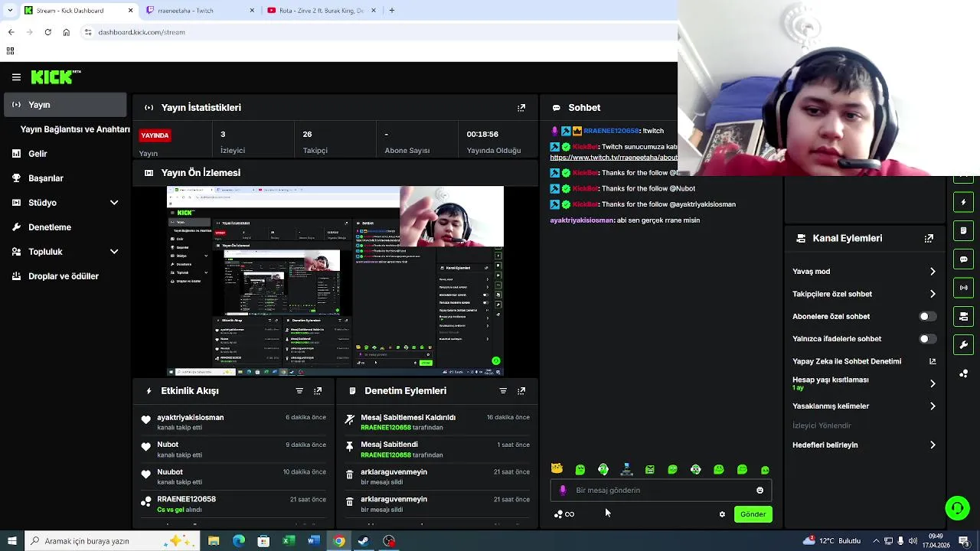Open Hedefleri belirleyin settings
The height and width of the screenshot is (551, 980).
pyautogui.click(x=864, y=445)
